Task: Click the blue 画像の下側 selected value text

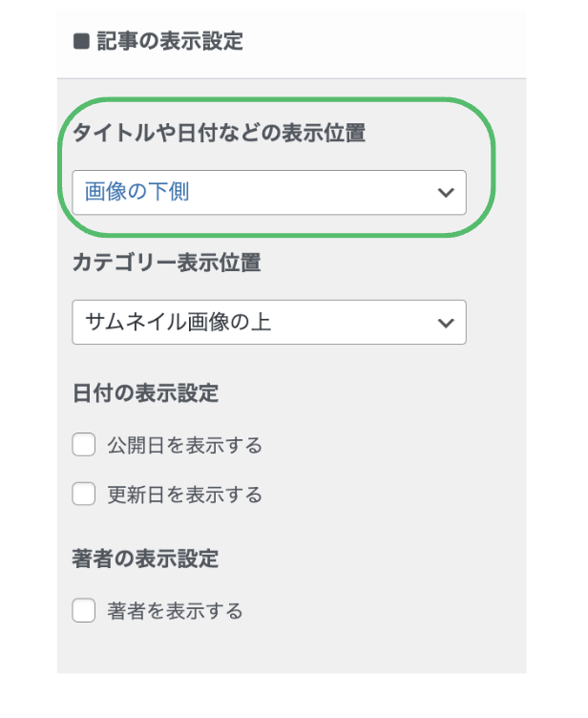Action: [x=136, y=192]
